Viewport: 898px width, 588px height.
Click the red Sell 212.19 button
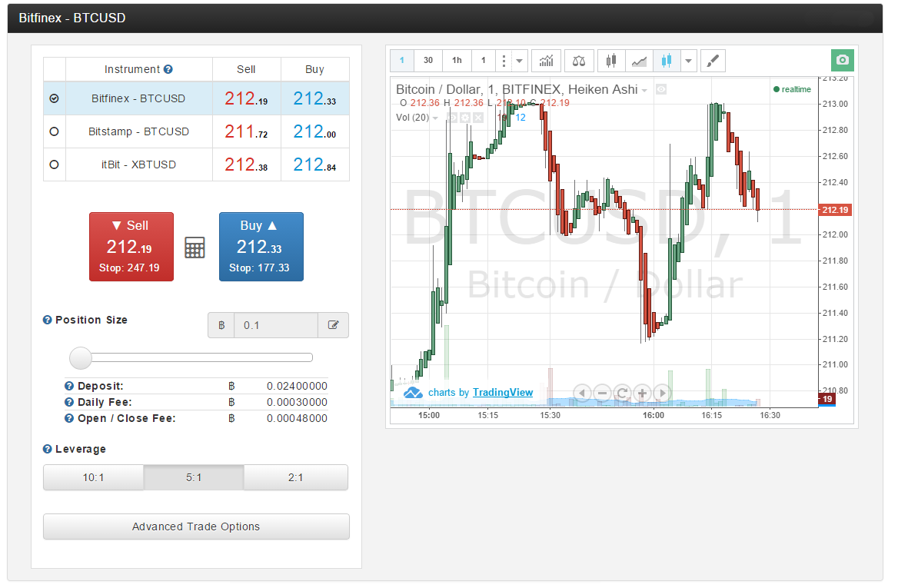tap(131, 247)
